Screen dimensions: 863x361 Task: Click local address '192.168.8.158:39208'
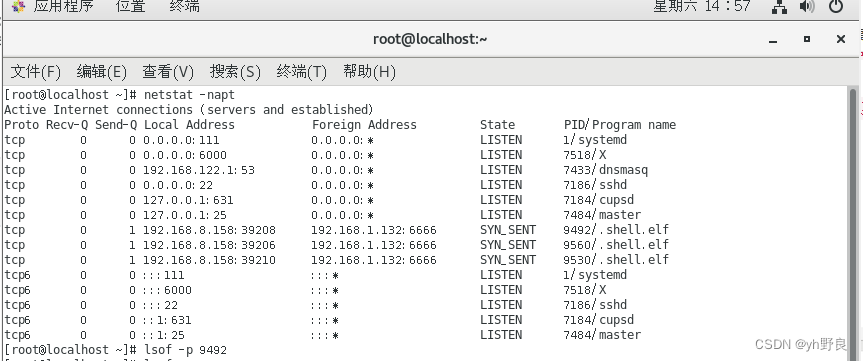click(x=210, y=230)
